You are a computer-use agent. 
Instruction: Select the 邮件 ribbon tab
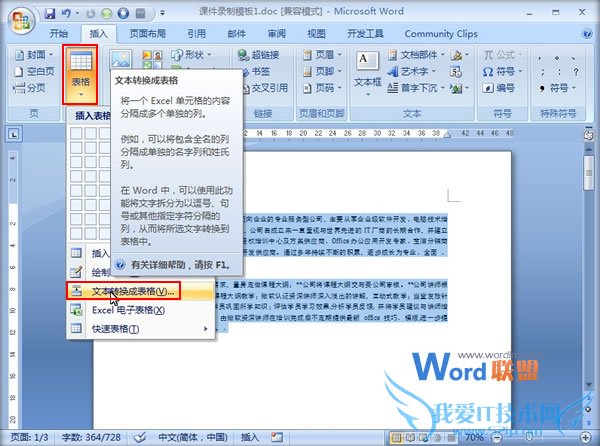[x=236, y=34]
